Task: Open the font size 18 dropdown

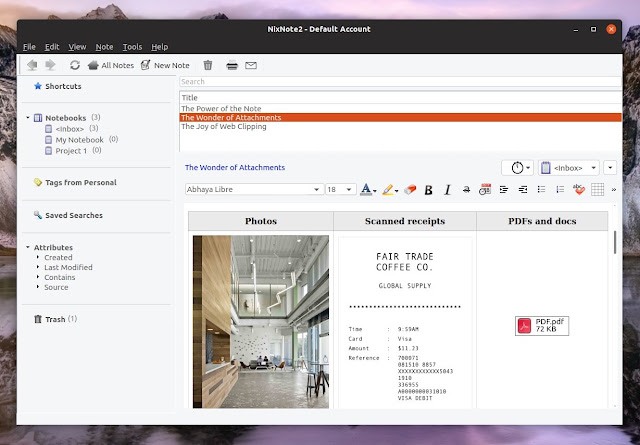Action: pos(340,189)
